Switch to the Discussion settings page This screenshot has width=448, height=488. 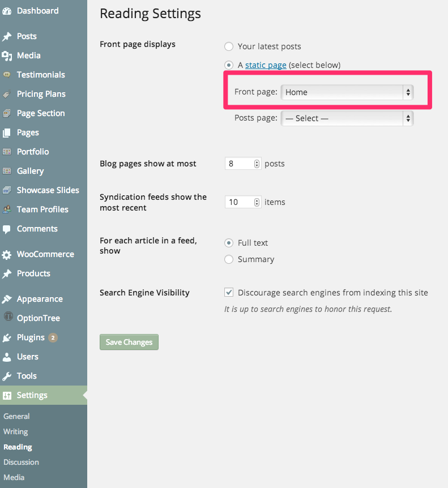(x=21, y=462)
